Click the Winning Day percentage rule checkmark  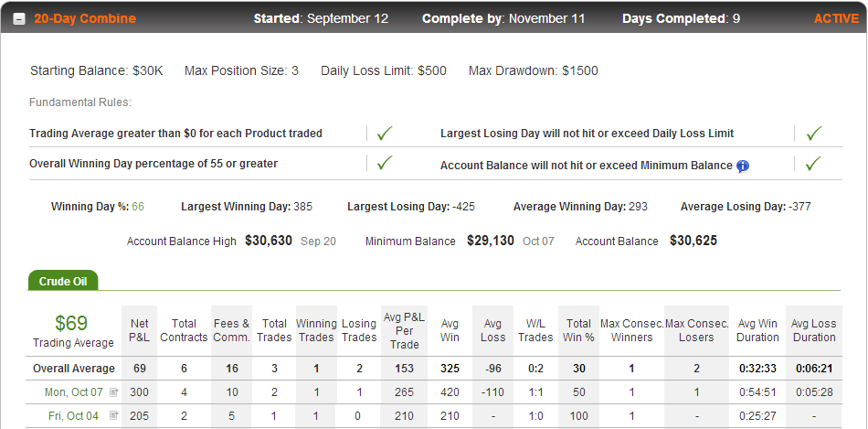coord(384,163)
